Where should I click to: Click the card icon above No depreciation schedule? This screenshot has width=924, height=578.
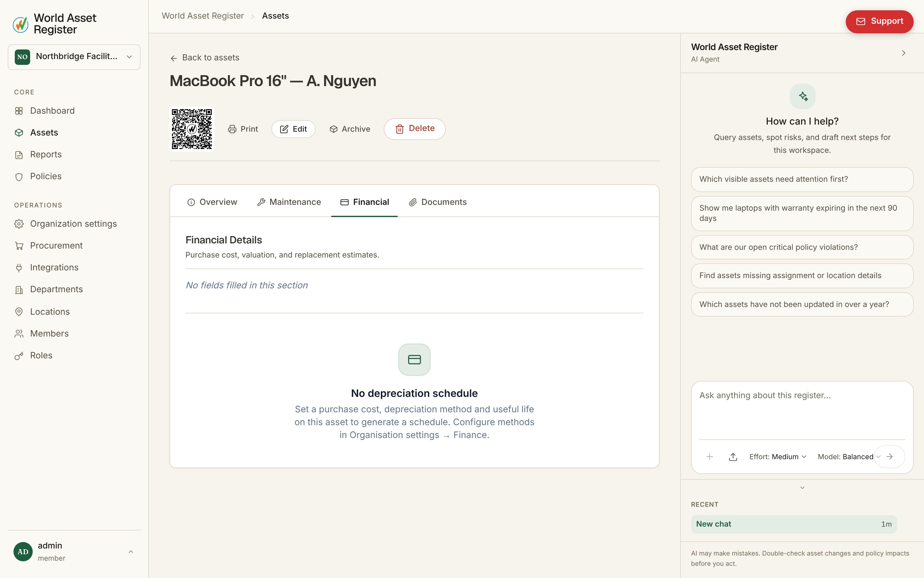(414, 359)
